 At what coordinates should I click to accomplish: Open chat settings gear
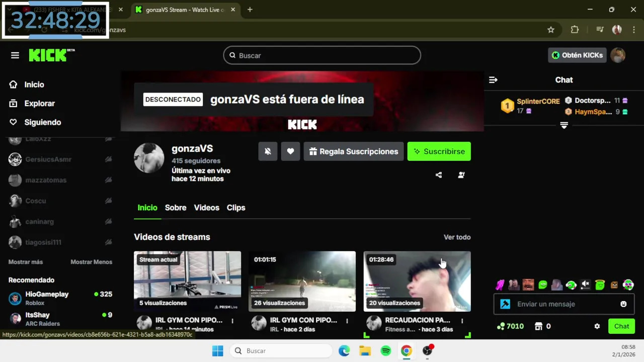point(597,326)
